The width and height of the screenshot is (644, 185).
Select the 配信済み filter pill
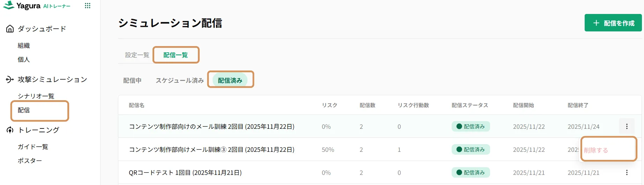pos(230,81)
